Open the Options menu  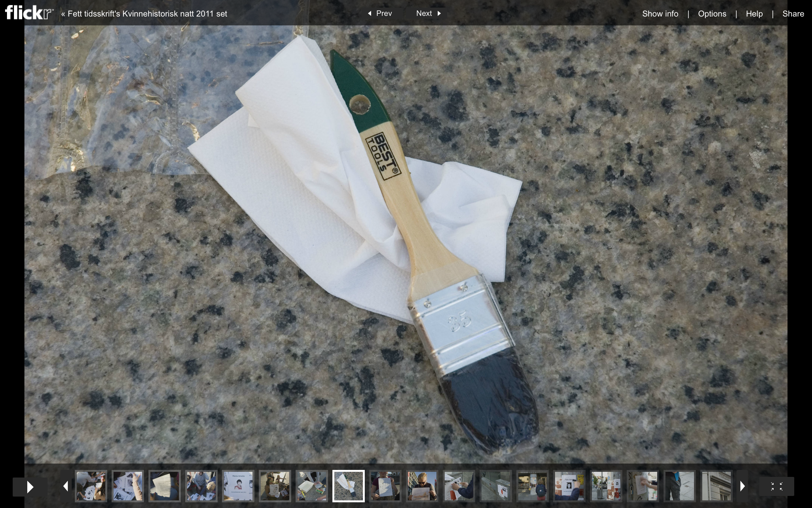click(x=712, y=14)
